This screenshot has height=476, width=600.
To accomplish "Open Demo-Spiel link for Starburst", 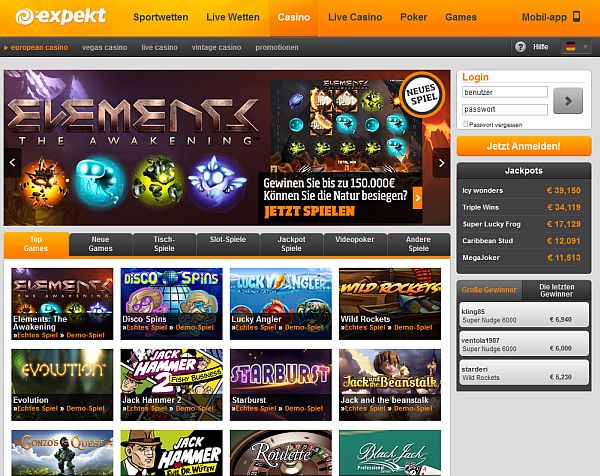I will click(x=304, y=408).
